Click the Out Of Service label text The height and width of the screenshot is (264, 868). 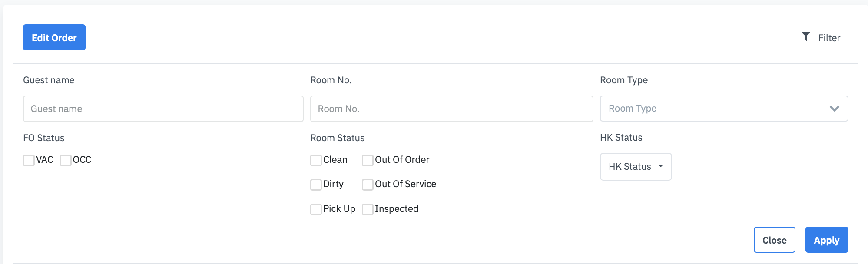[x=405, y=184]
